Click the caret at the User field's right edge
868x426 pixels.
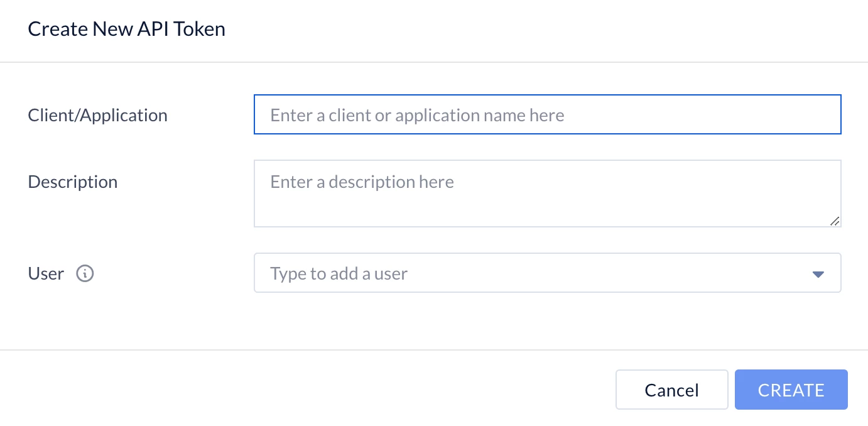pyautogui.click(x=818, y=274)
